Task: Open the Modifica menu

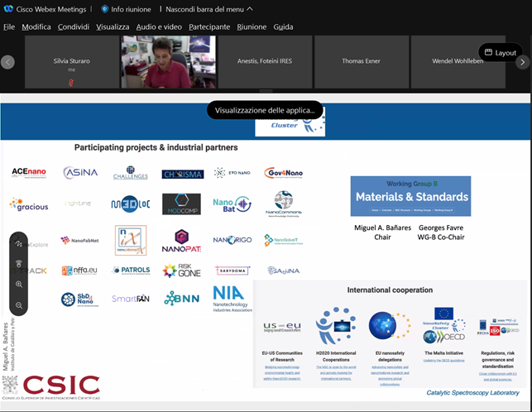Action: tap(36, 26)
